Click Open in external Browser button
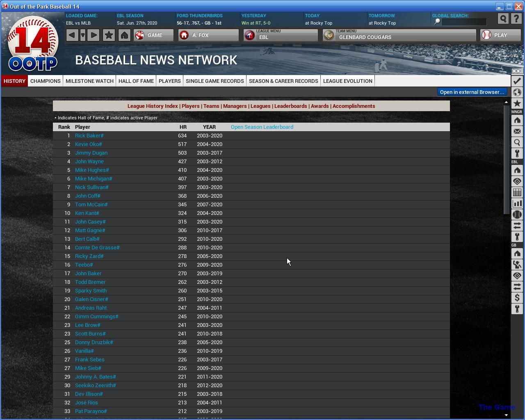 [472, 92]
